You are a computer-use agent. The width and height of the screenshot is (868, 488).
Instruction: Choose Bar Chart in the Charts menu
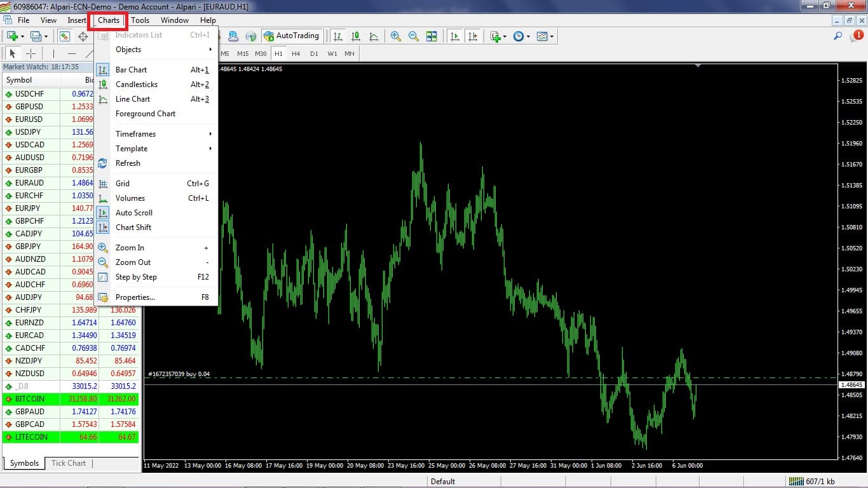pos(156,70)
